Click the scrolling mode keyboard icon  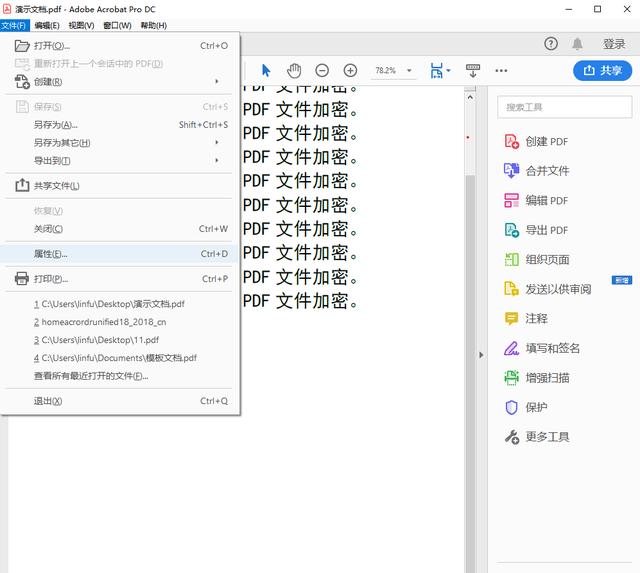(x=473, y=71)
